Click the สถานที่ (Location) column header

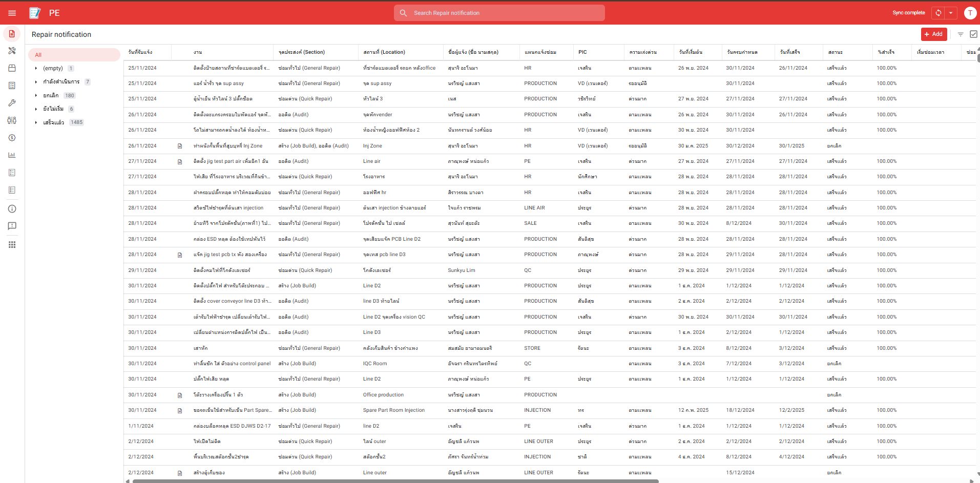[x=401, y=52]
